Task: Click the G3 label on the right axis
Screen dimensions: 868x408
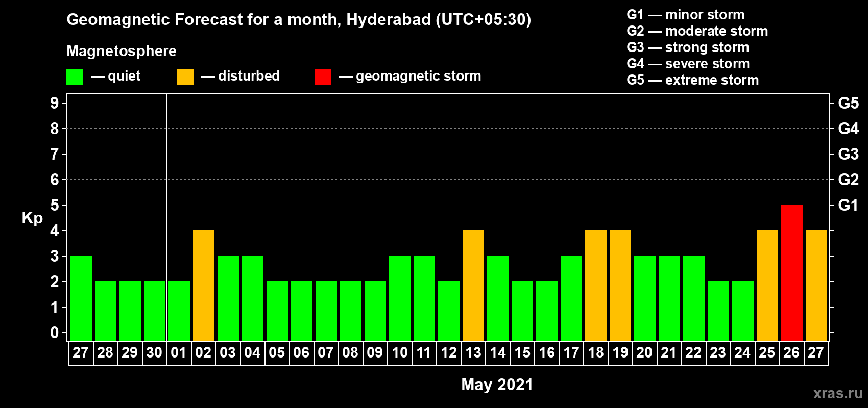Action: pyautogui.click(x=848, y=154)
